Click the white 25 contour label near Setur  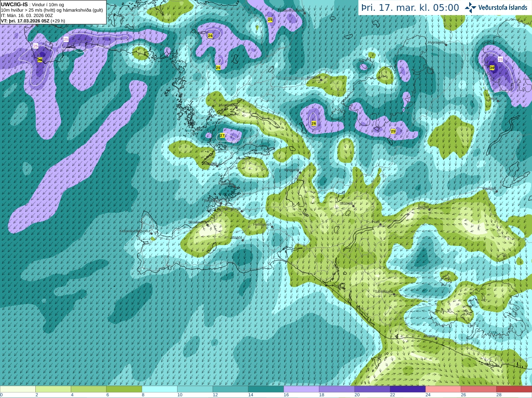(500, 59)
